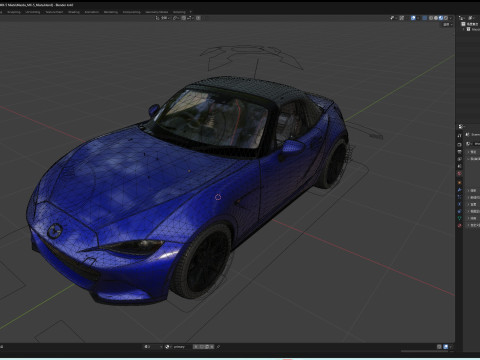Open the Snapping options dropdown
This screenshot has height=360, width=480.
click(190, 18)
